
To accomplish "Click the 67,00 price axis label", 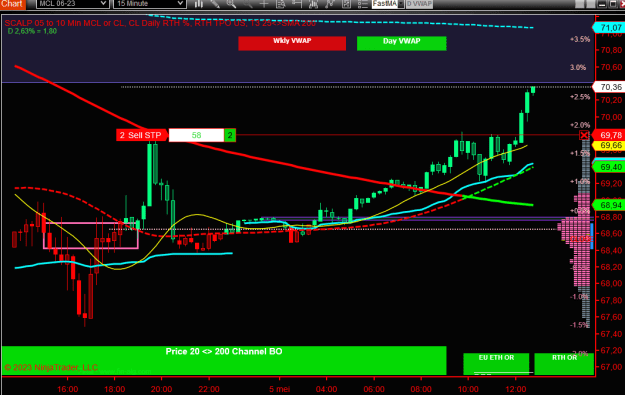I will [611, 367].
